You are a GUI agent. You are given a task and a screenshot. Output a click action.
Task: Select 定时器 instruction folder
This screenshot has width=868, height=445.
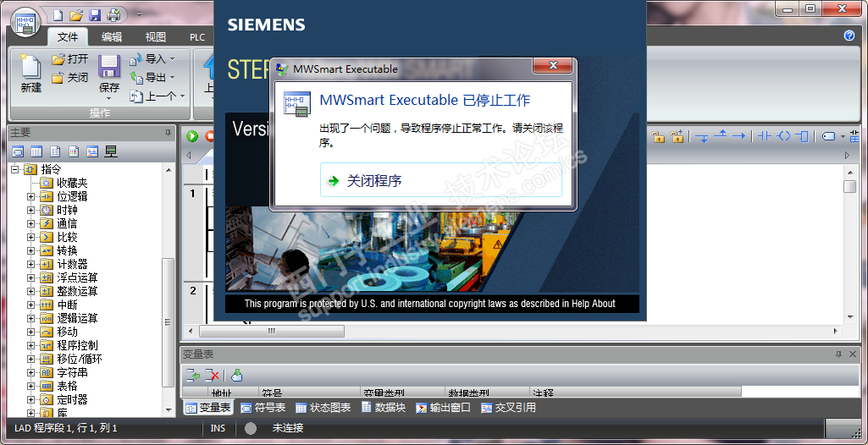(x=73, y=399)
